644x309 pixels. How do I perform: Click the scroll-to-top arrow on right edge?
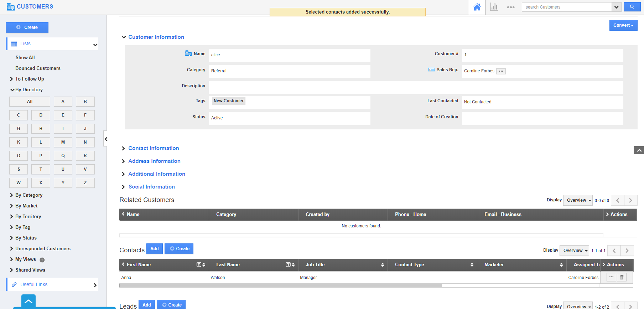point(639,150)
